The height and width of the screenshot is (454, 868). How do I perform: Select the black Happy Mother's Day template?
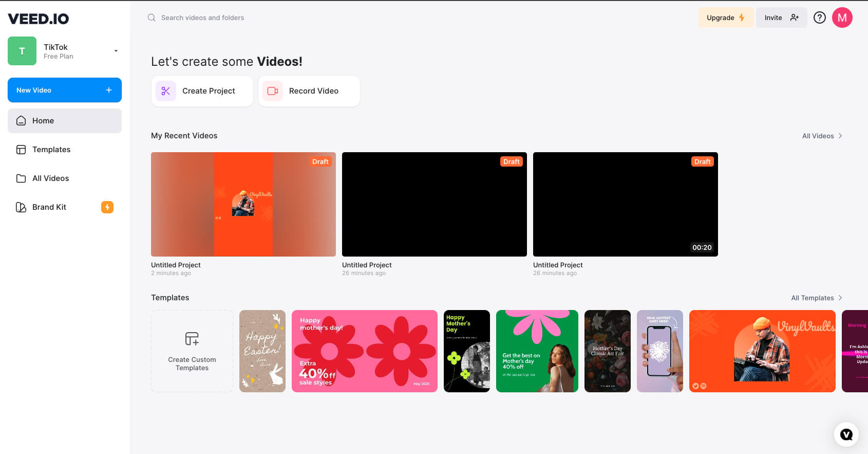[x=467, y=351]
